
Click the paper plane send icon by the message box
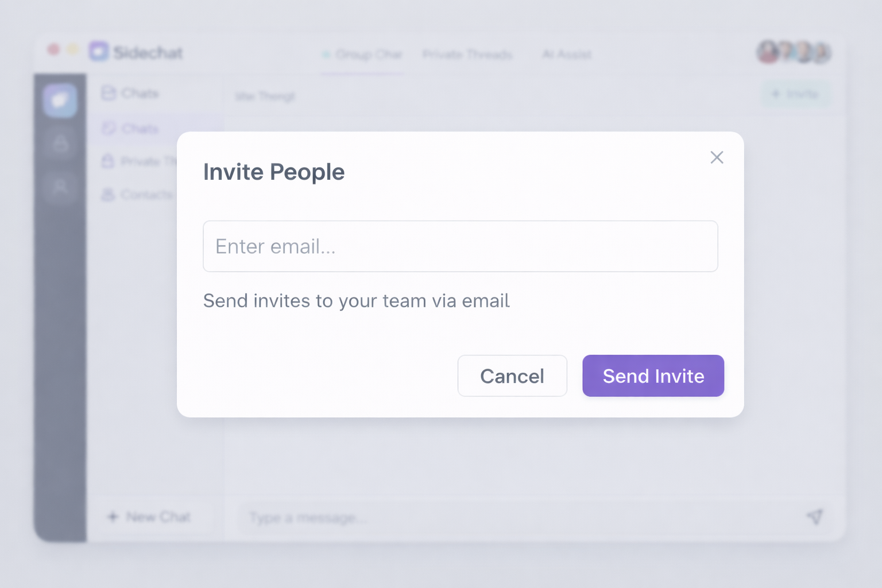(x=816, y=517)
